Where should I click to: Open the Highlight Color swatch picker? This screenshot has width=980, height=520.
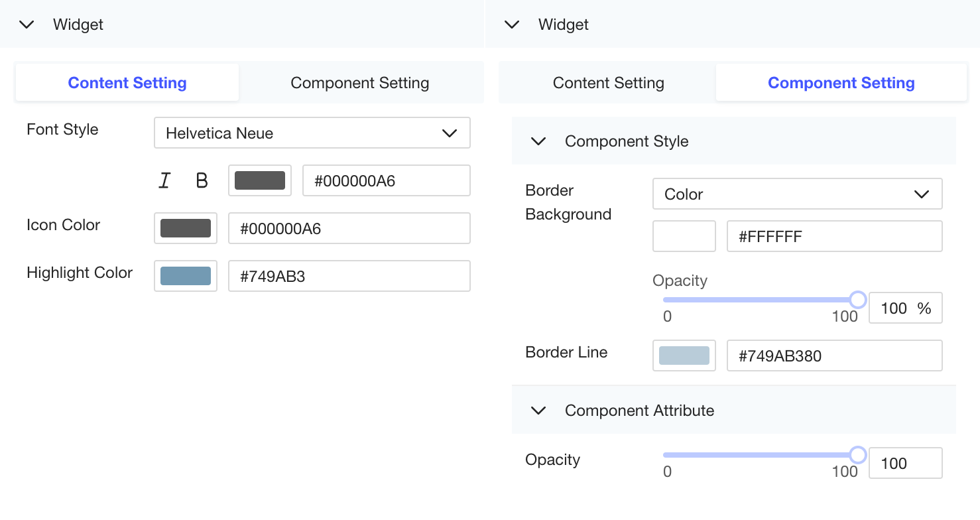point(186,276)
